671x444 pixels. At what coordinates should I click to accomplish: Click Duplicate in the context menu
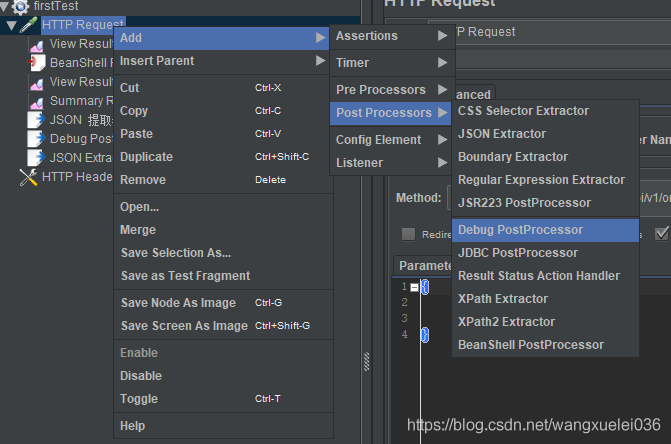click(146, 157)
